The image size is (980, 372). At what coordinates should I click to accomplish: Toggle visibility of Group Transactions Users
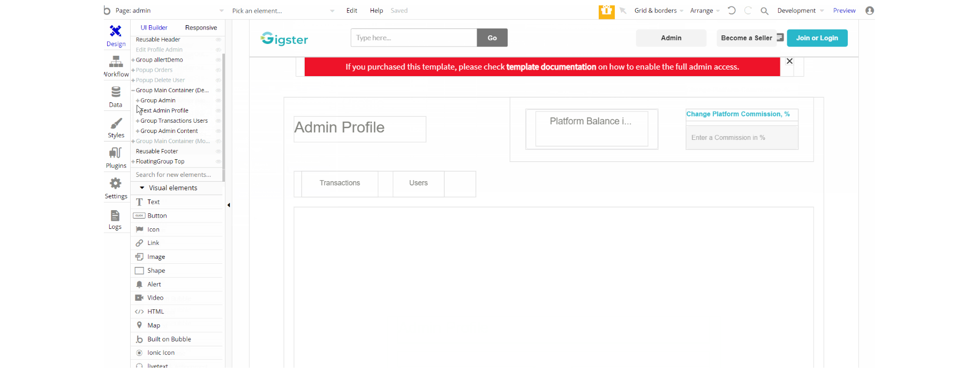click(218, 121)
